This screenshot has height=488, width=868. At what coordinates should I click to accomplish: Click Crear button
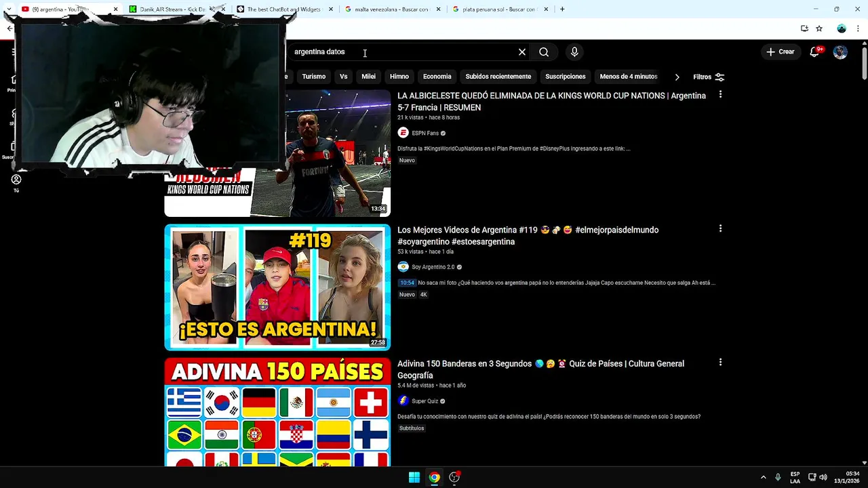[781, 52]
